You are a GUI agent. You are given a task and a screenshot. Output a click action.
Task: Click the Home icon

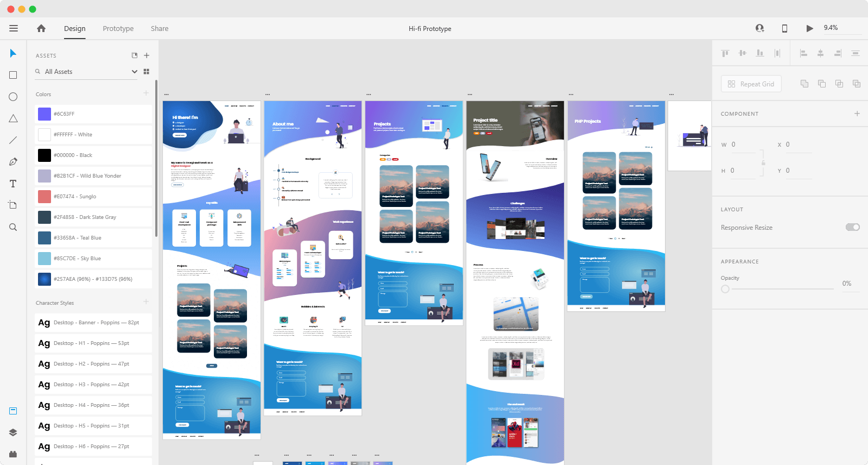tap(41, 28)
